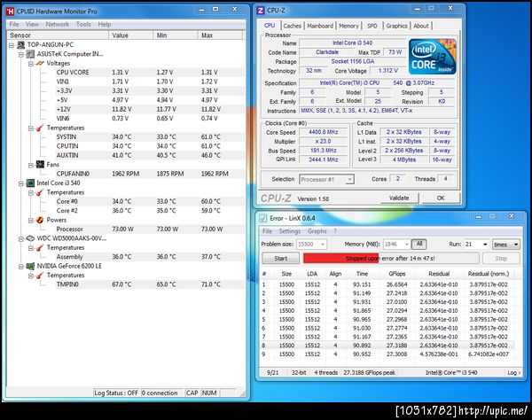Open Network menu in Hardware Monitor
The image size is (532, 420).
coord(57,25)
